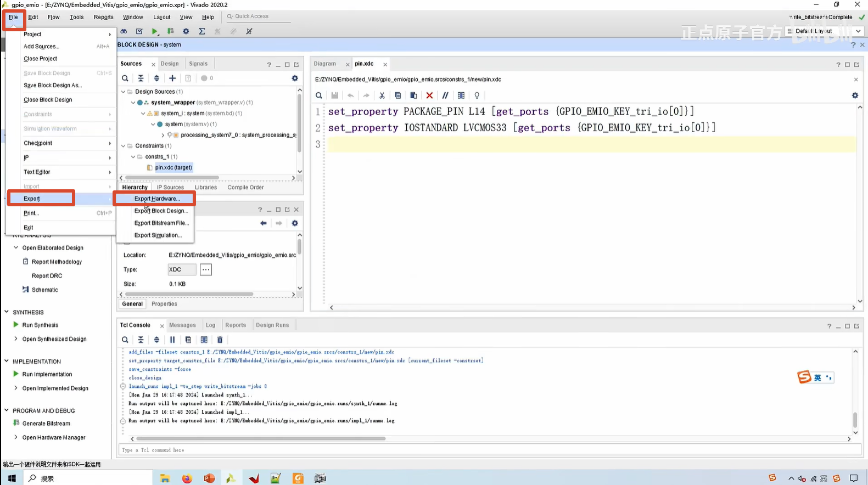
Task: Expand the processing_system7_0 tree node
Action: pyautogui.click(x=163, y=135)
